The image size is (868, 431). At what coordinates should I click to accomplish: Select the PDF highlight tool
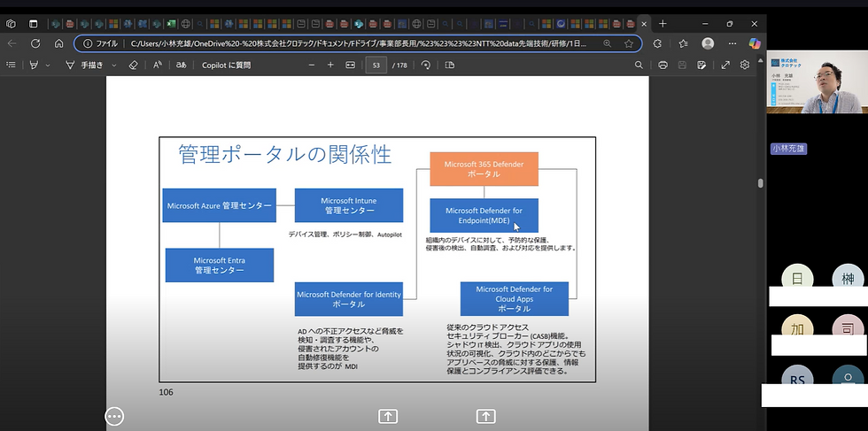[x=35, y=65]
